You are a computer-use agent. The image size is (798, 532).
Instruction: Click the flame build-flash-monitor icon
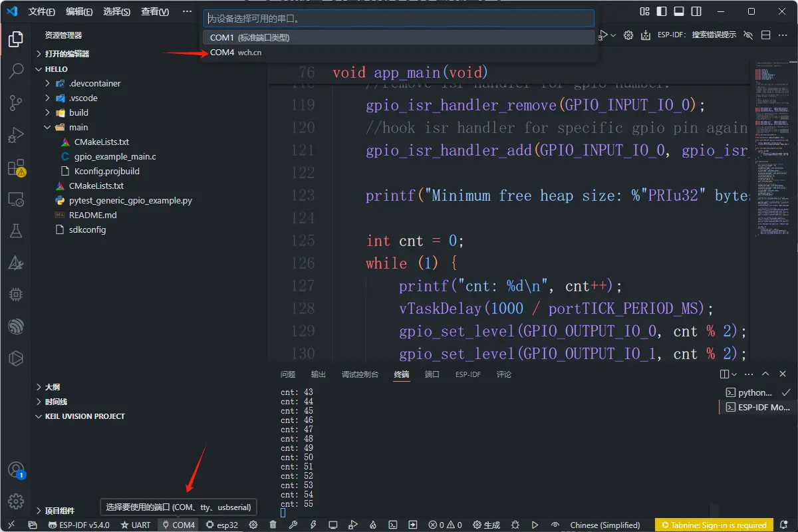click(373, 525)
